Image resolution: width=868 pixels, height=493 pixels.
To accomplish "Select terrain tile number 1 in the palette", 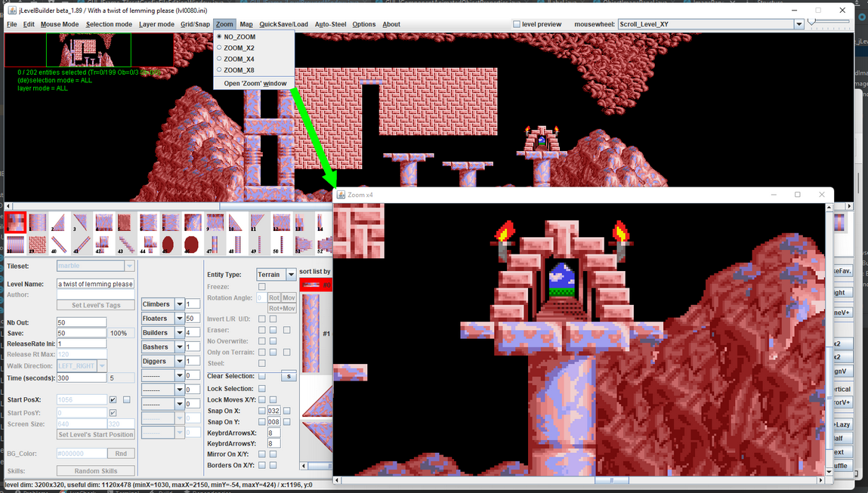I will 38,222.
